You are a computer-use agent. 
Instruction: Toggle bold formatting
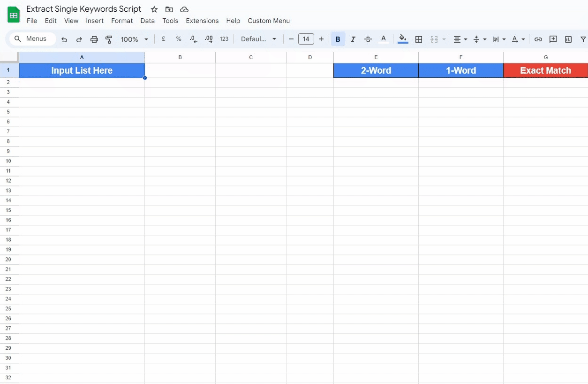coord(338,39)
